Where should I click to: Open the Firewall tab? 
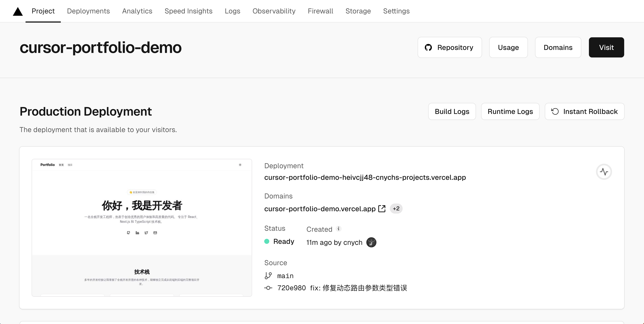320,11
